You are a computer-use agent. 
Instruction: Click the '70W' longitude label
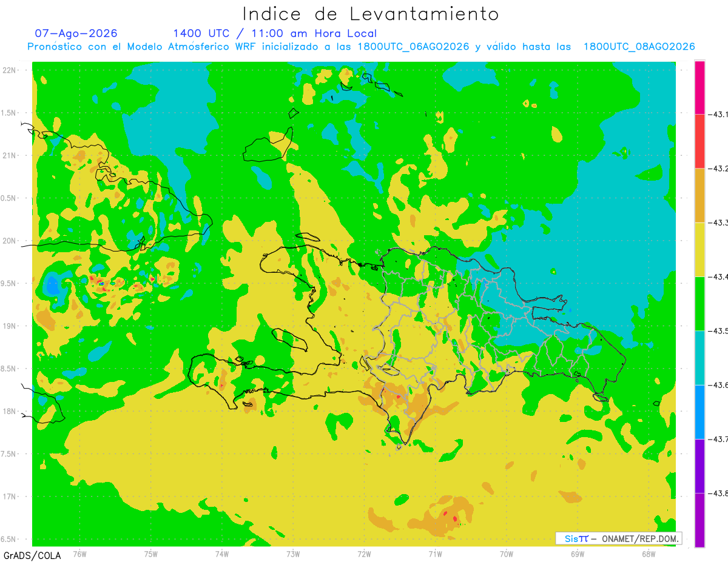click(507, 554)
